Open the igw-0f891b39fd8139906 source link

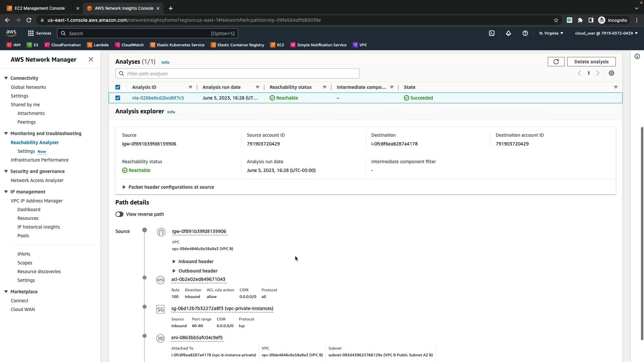(199, 231)
